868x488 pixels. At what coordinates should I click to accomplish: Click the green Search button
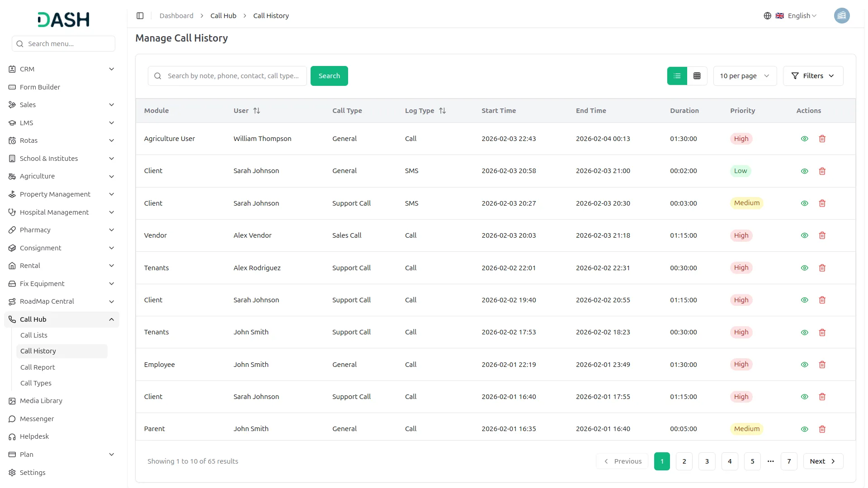329,76
